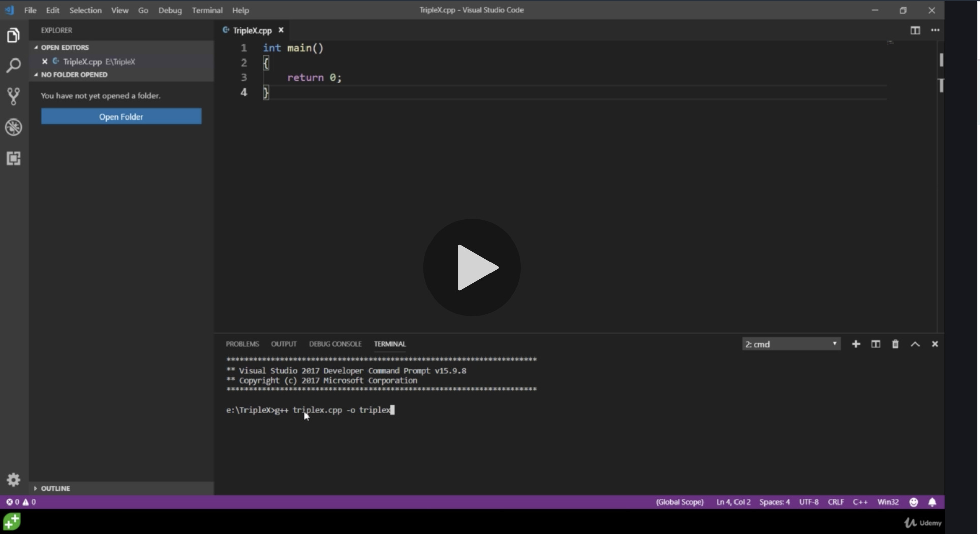Split the terminal panel

[x=876, y=344]
